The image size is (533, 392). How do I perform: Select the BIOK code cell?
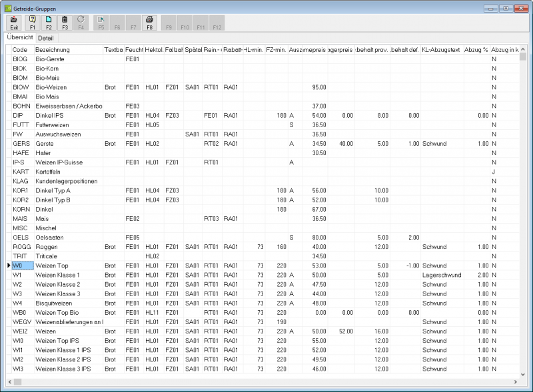coord(23,69)
